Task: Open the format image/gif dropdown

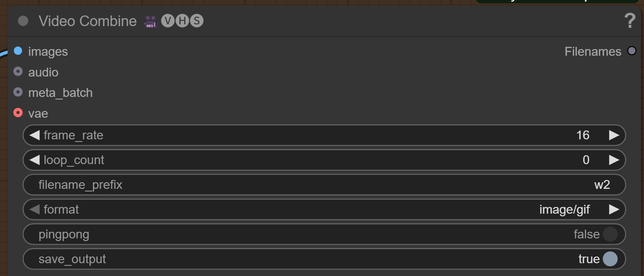Action: coord(564,209)
